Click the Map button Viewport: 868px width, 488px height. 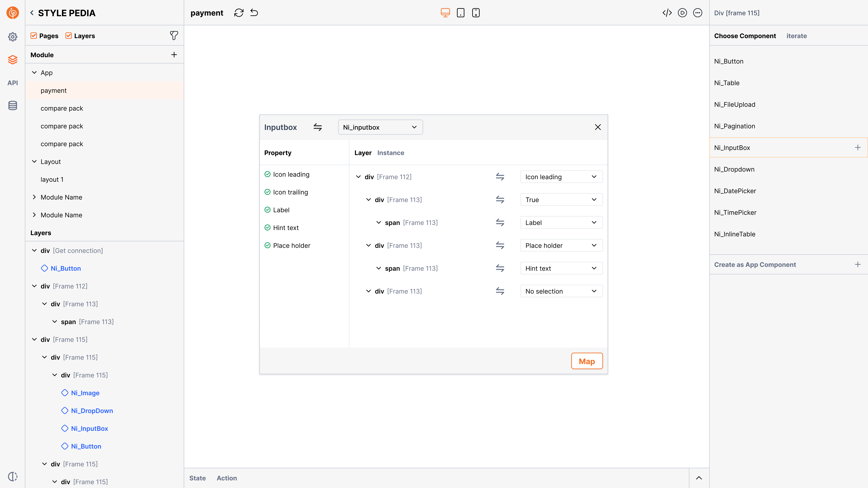(x=587, y=361)
